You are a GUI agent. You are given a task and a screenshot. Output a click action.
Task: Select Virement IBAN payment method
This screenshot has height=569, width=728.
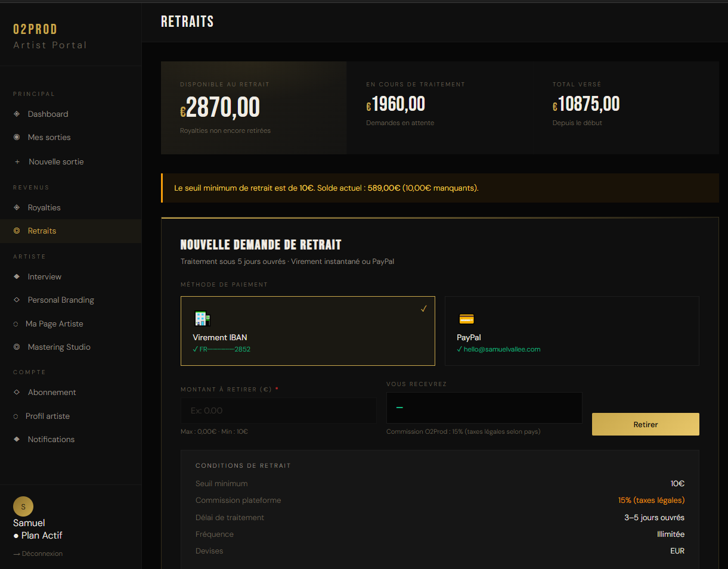point(308,331)
